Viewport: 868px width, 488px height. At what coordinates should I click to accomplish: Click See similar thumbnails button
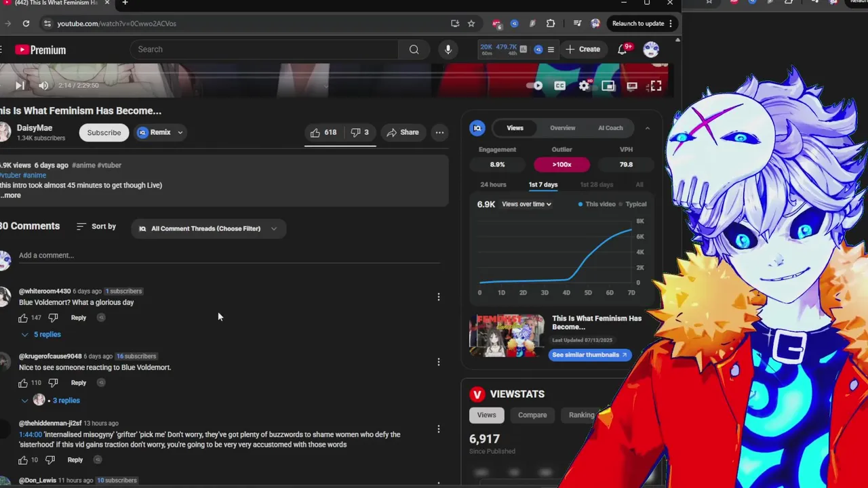589,355
